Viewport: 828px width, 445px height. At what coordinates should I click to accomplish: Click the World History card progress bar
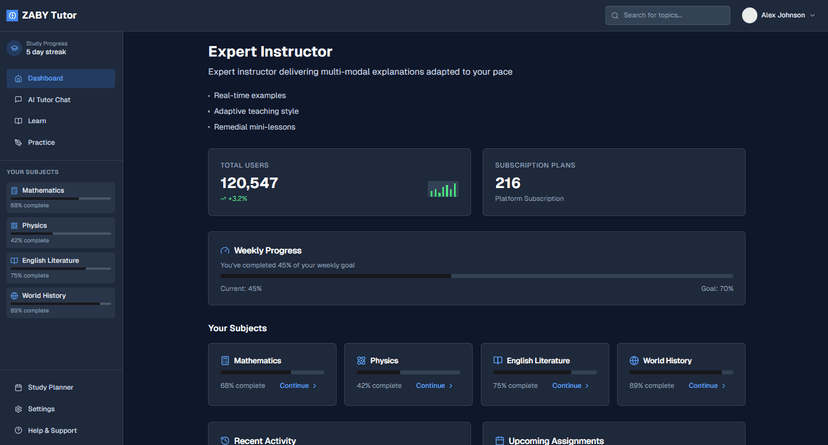(681, 372)
